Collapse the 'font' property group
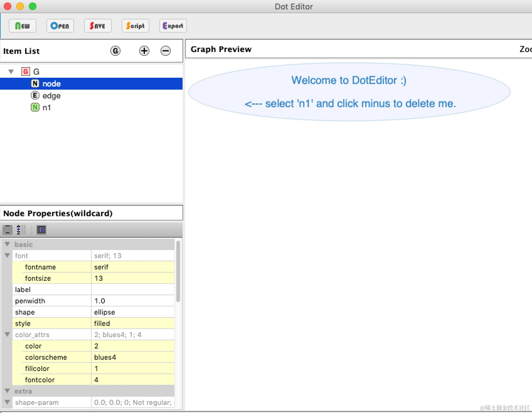 (7, 255)
